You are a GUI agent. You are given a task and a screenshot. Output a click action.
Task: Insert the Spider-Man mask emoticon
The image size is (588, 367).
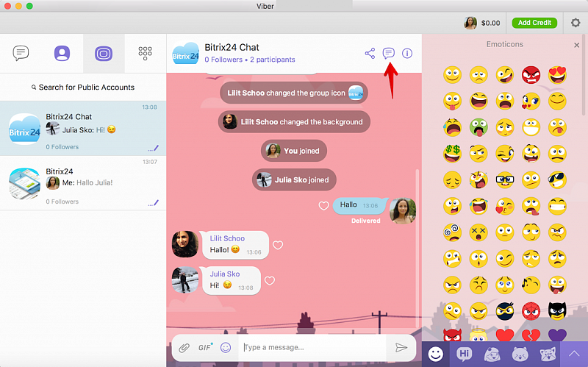tap(531, 311)
